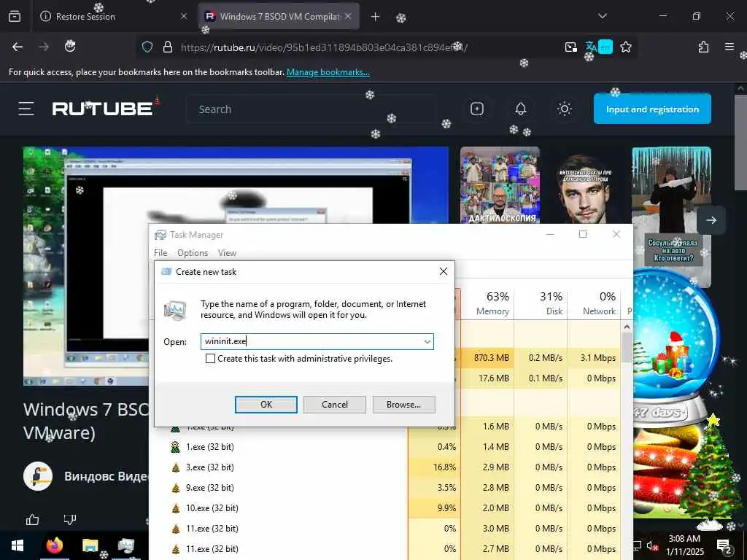Sort by the Network column header

coord(594,303)
